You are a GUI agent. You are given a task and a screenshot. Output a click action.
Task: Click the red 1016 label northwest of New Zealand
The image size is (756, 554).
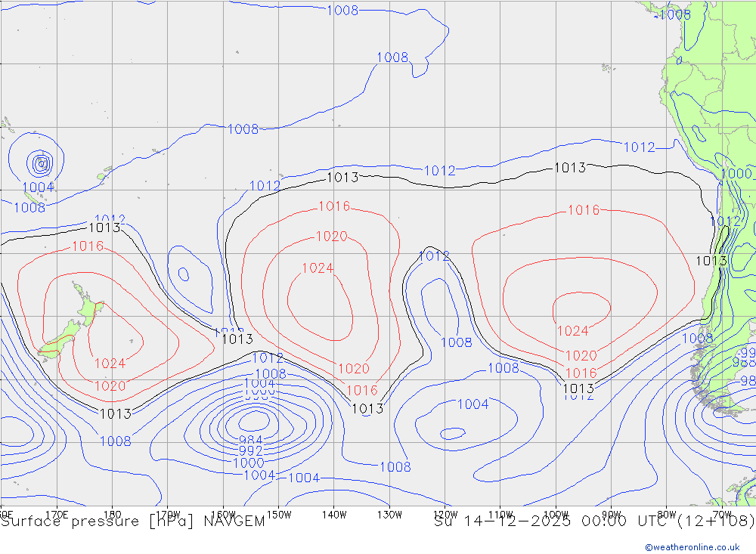pos(88,246)
